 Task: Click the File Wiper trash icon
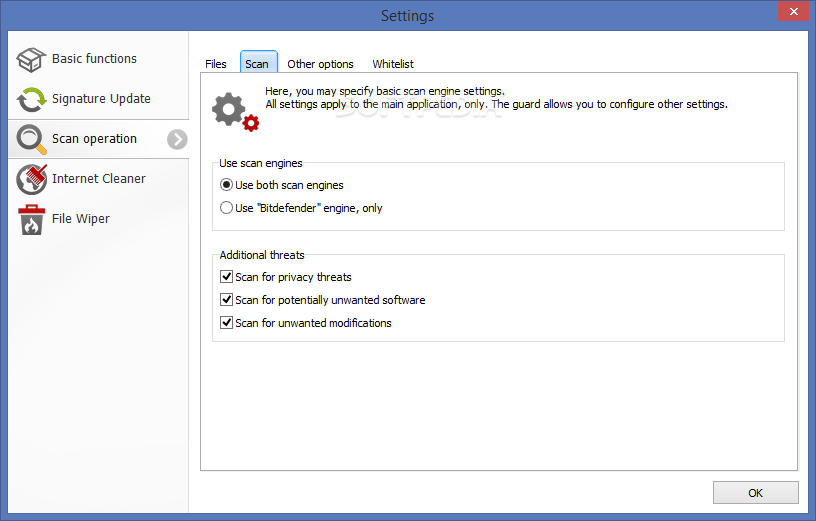31,219
